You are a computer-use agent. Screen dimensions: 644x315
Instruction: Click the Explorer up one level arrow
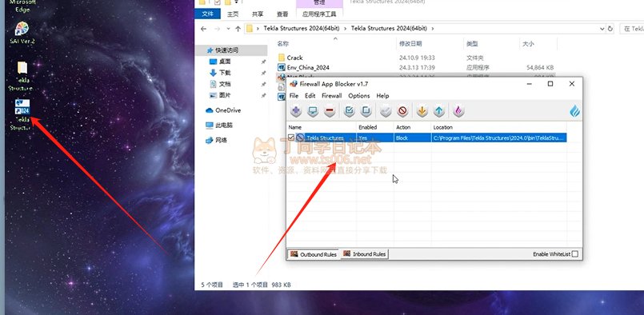(x=238, y=29)
